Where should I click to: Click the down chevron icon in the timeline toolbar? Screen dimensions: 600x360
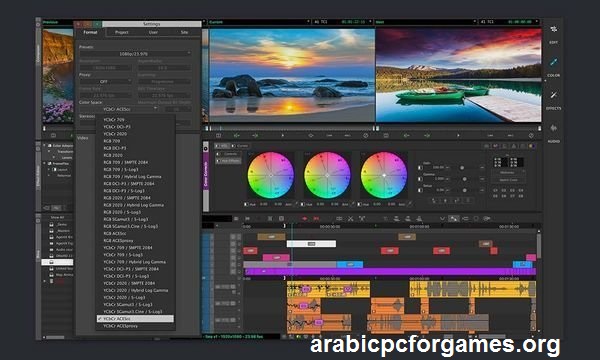tap(442, 218)
